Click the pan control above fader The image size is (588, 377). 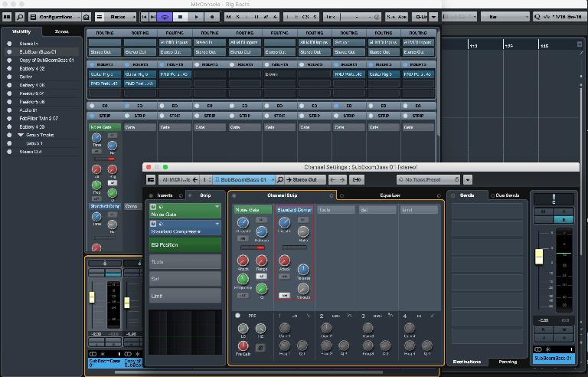pos(554,199)
